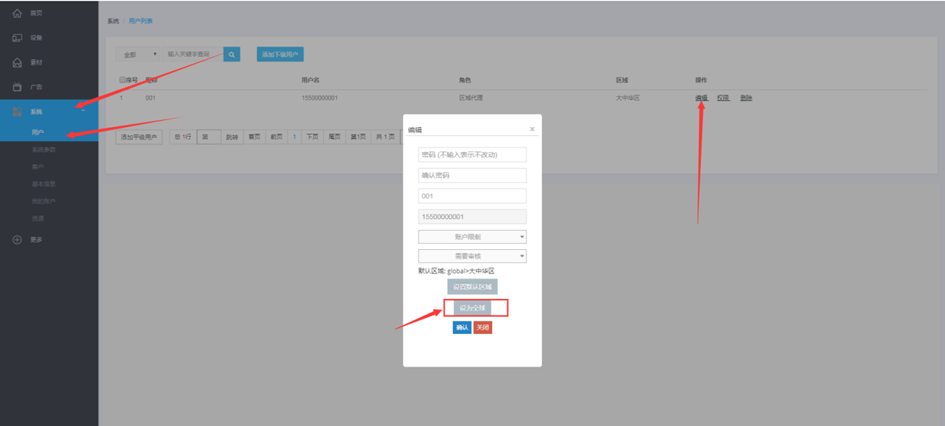Image resolution: width=945 pixels, height=426 pixels.
Task: Expand the 账户限制 dropdown in dialog
Action: coord(472,237)
